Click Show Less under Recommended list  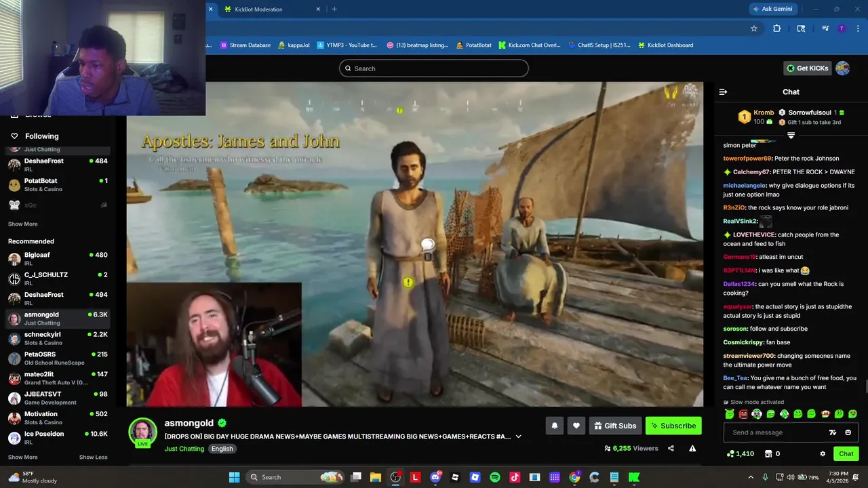(x=93, y=457)
